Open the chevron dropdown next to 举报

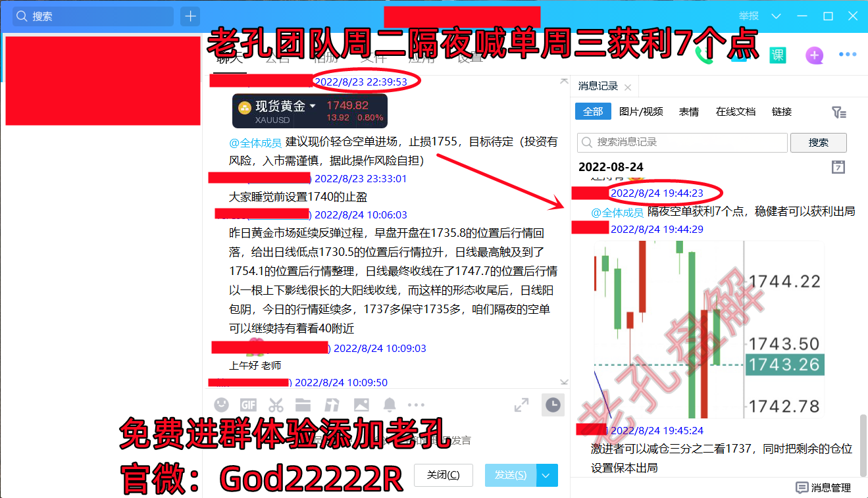coord(776,16)
